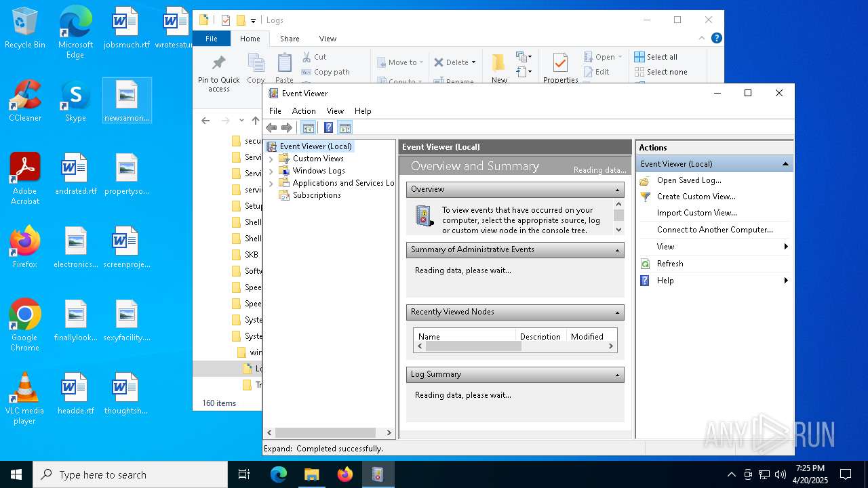Click the Forward arrow in Event Viewer toolbar

click(287, 127)
